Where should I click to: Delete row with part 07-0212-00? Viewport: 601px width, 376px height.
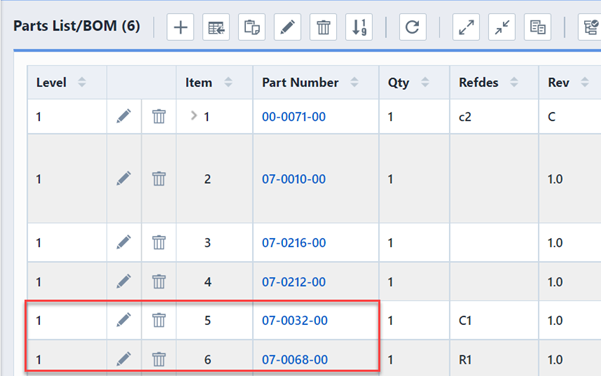[159, 281]
